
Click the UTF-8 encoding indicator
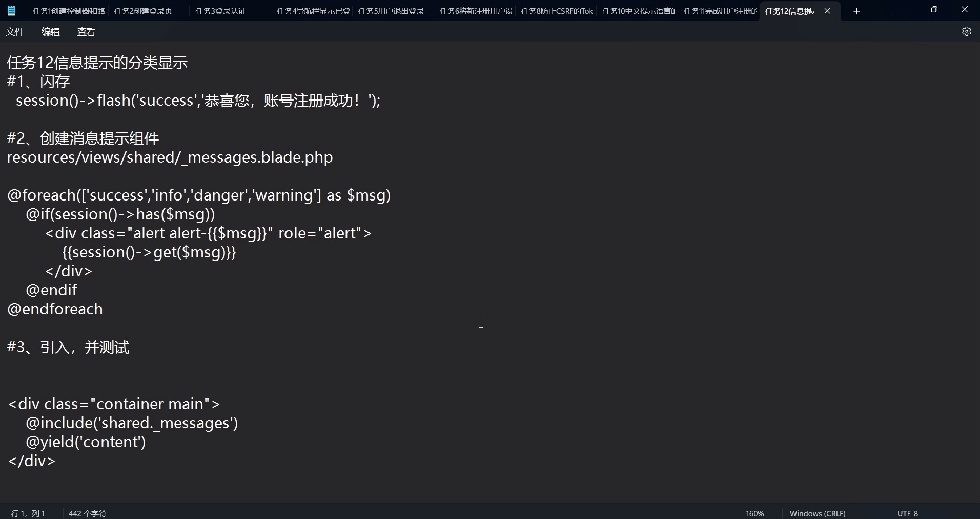tap(907, 513)
